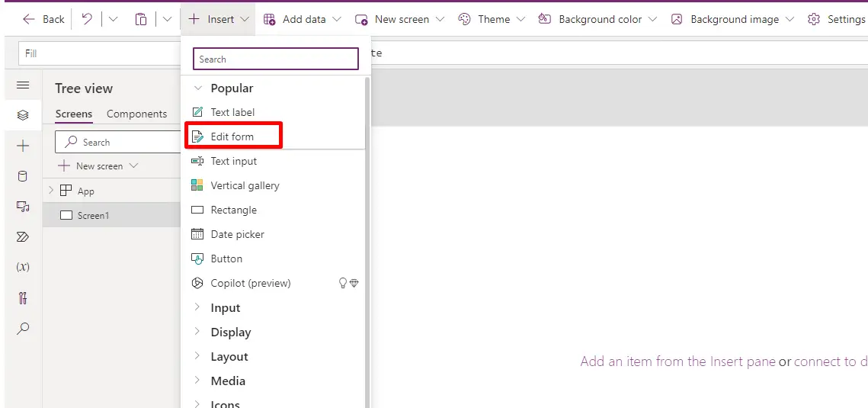
Task: Expand the App tree node
Action: (51, 191)
